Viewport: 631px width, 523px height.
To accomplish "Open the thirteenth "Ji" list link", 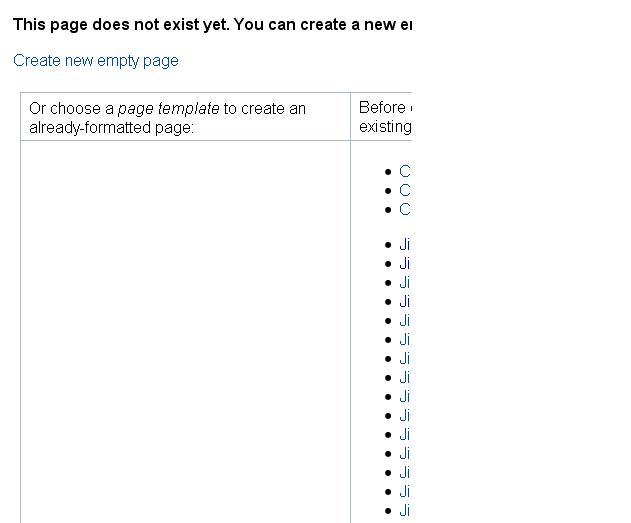I will (405, 473).
